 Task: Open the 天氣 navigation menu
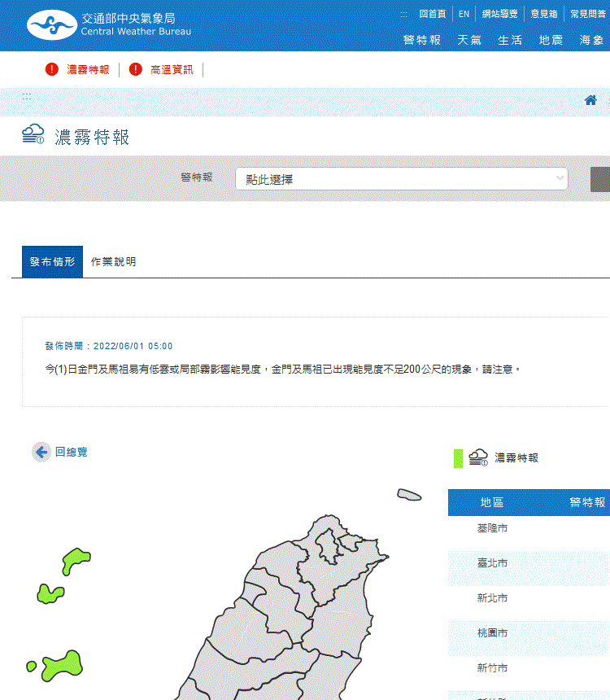click(x=468, y=40)
